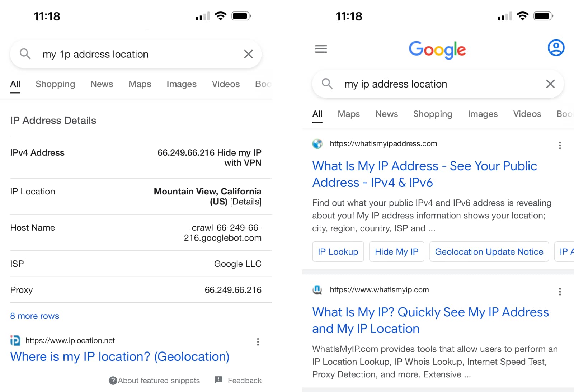This screenshot has width=574, height=392.
Task: Open 'Where is my IP location? (Geolocation)' link
Action: coord(120,356)
